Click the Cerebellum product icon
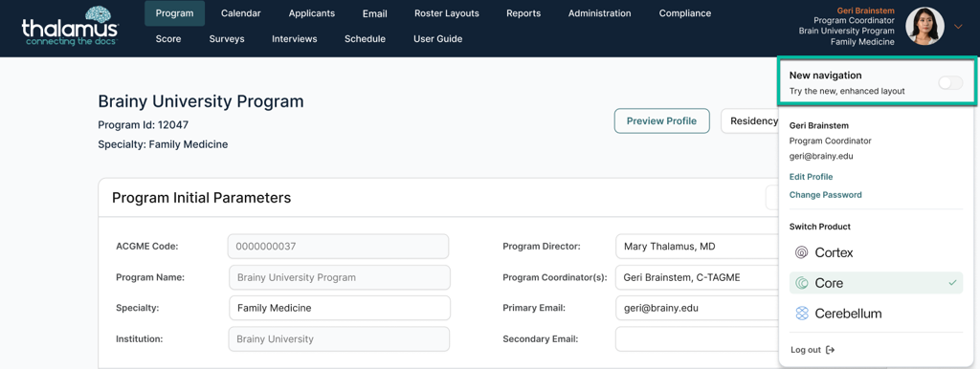This screenshot has width=980, height=369. (801, 314)
